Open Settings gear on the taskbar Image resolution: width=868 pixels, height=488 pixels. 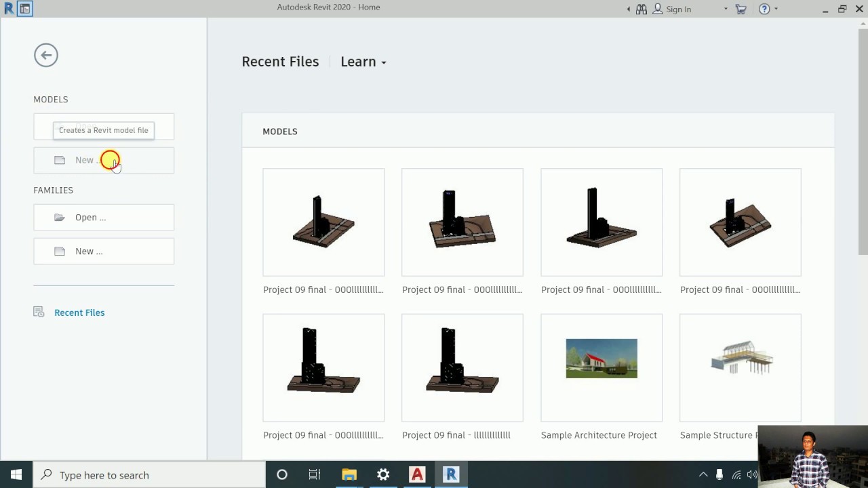[383, 475]
